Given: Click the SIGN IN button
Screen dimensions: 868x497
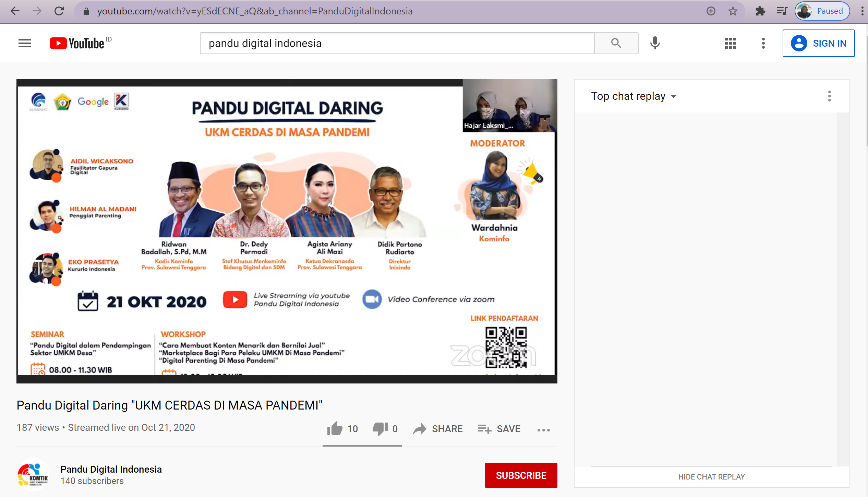Looking at the screenshot, I should pos(818,43).
